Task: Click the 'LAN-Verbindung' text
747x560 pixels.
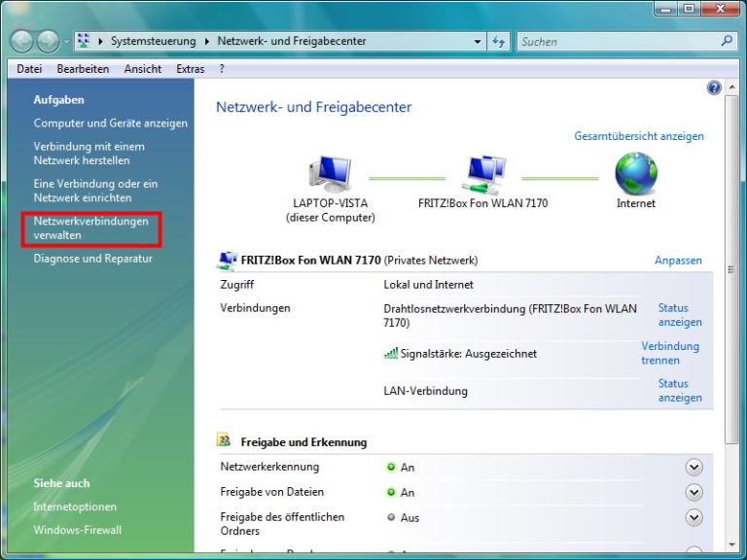Action: (x=425, y=391)
